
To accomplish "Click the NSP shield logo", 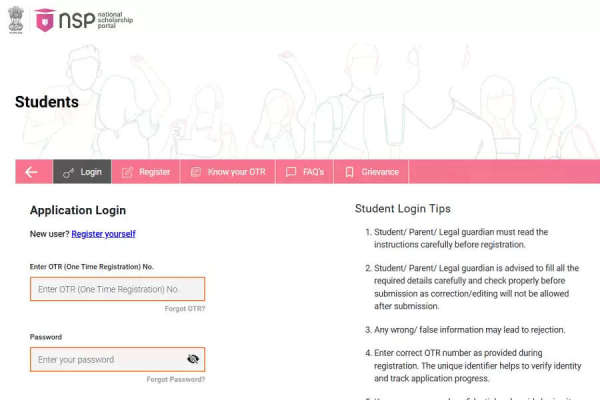I will (45, 20).
